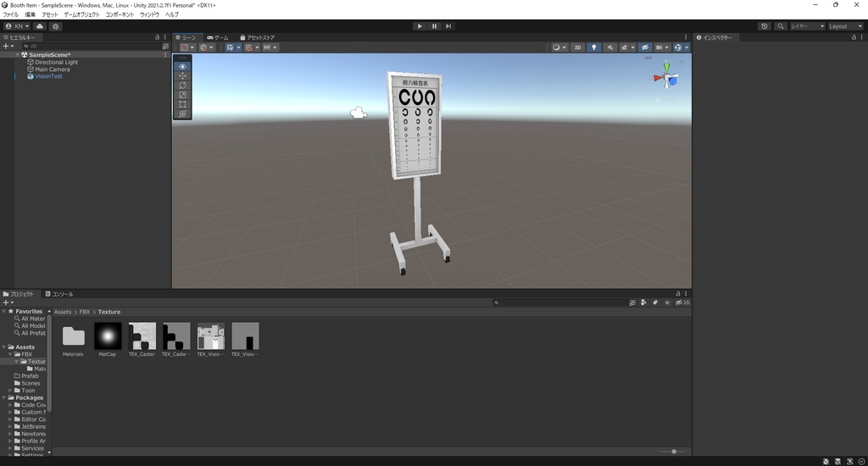Viewport: 868px width, 466px height.
Task: Select the Scale tool in scene overlay
Action: click(x=183, y=95)
